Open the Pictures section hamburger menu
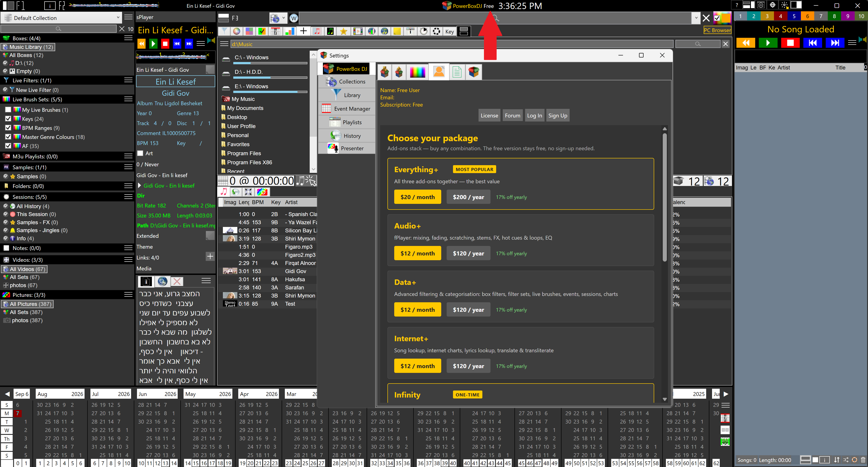 [128, 295]
